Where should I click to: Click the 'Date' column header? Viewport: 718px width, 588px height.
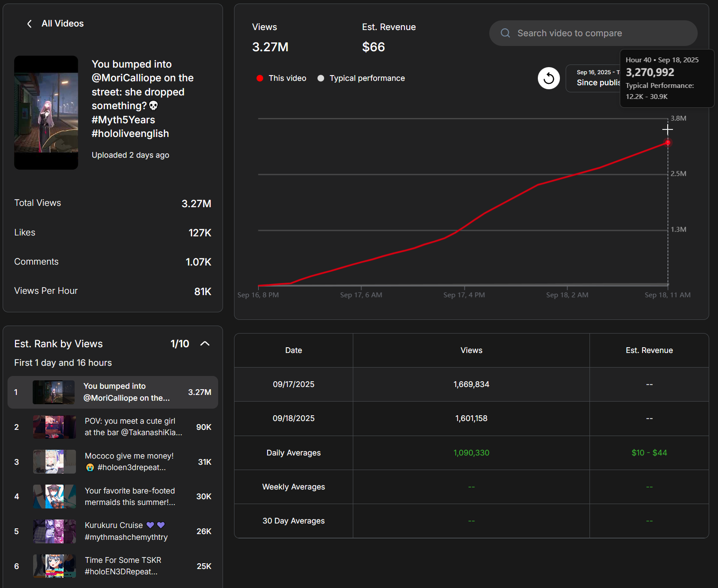[294, 350]
